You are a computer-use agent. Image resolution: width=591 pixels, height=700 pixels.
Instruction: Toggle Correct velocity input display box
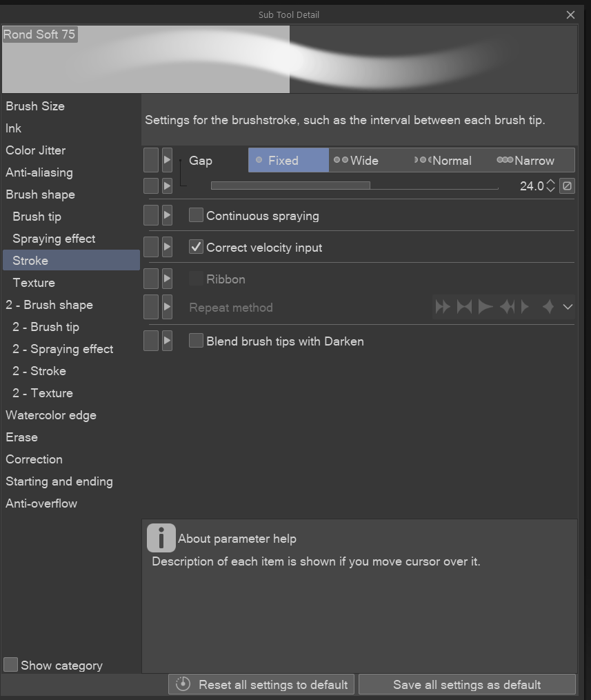pos(151,247)
